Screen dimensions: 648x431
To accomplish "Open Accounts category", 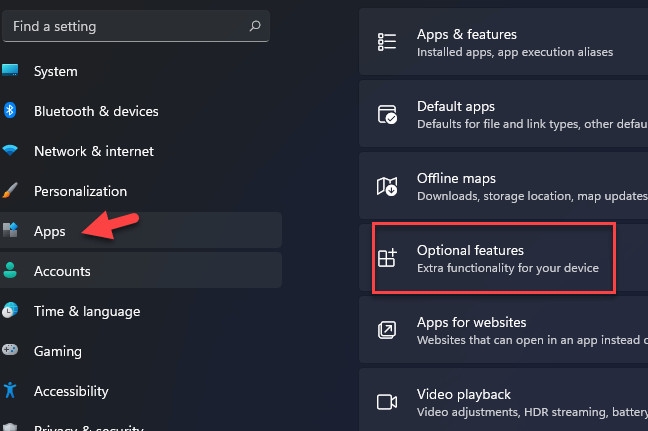I will coord(141,271).
